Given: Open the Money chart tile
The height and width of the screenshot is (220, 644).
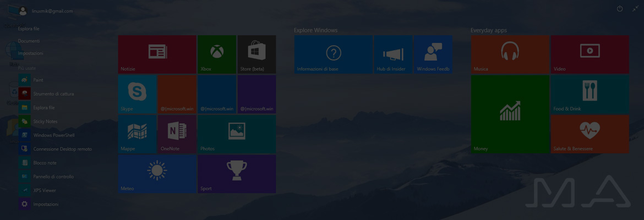Looking at the screenshot, I should pyautogui.click(x=510, y=114).
